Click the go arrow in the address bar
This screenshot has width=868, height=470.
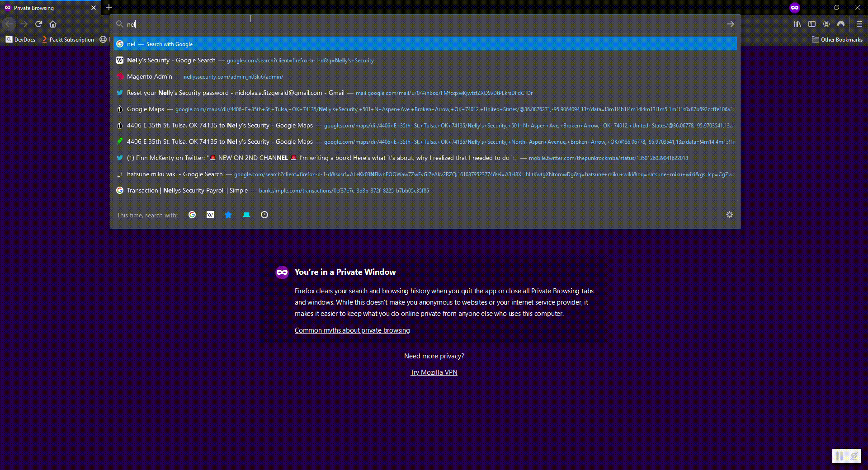tap(730, 24)
